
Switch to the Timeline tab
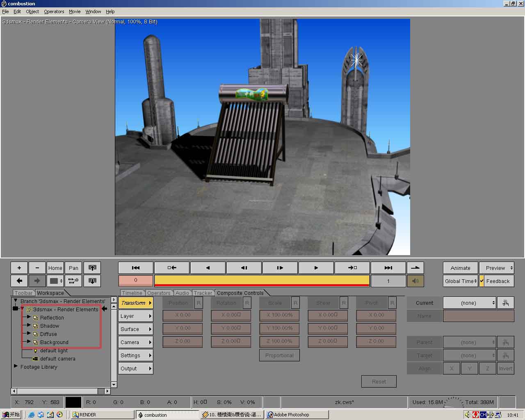(132, 293)
